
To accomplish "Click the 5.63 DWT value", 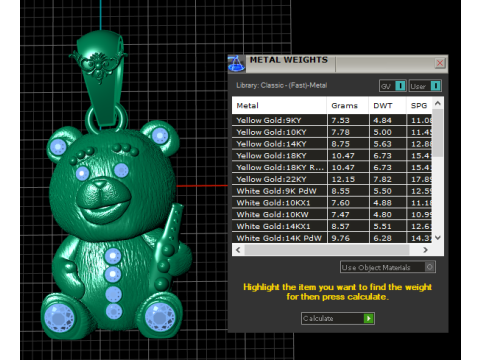I will tap(382, 144).
